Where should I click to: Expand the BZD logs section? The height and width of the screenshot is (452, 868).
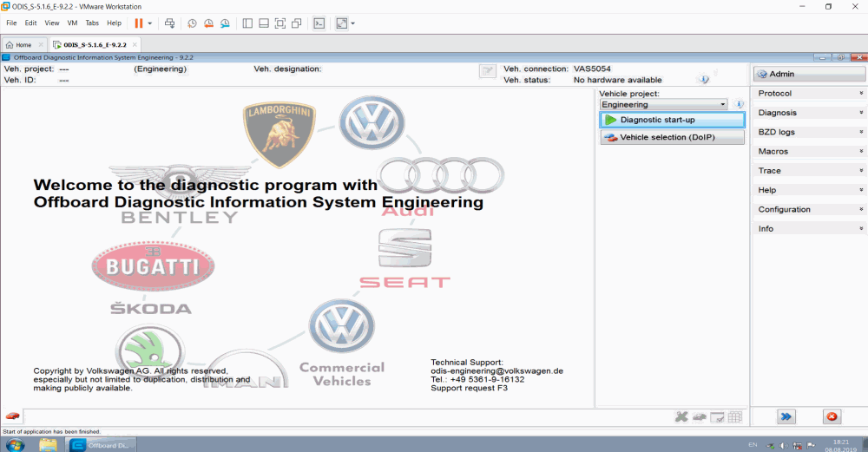click(809, 132)
